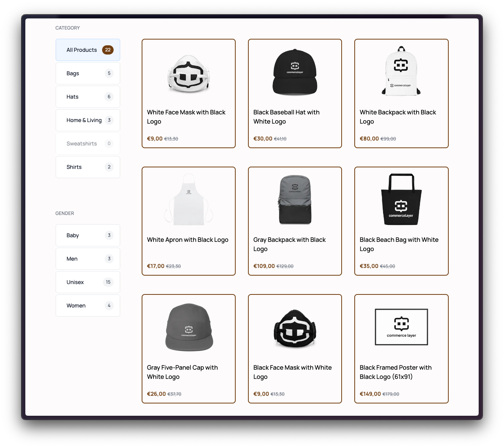This screenshot has width=504, height=448.
Task: Filter products by Bags category
Action: point(88,73)
